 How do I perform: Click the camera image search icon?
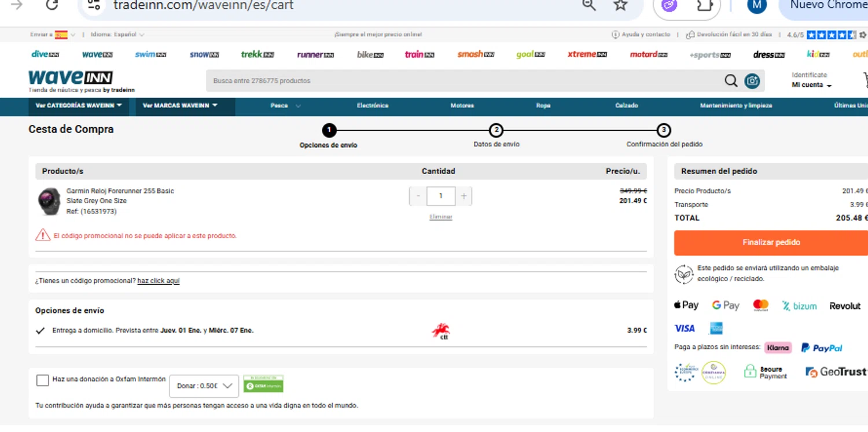pyautogui.click(x=752, y=81)
